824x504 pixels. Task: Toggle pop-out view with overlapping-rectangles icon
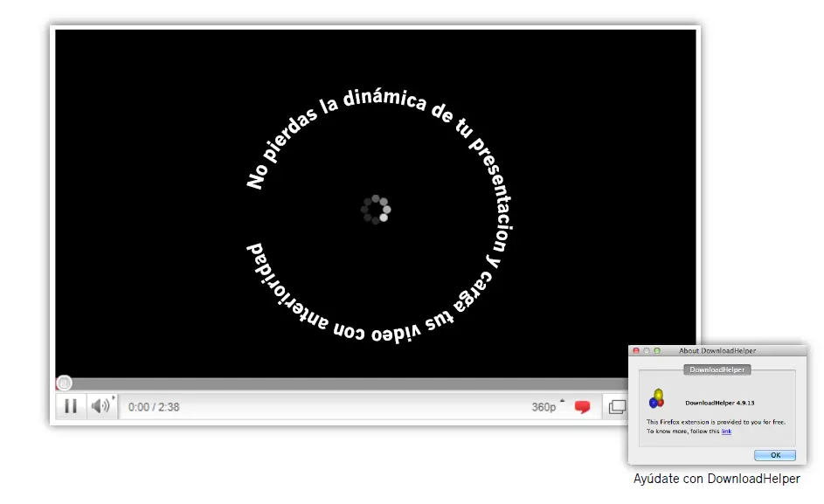620,407
